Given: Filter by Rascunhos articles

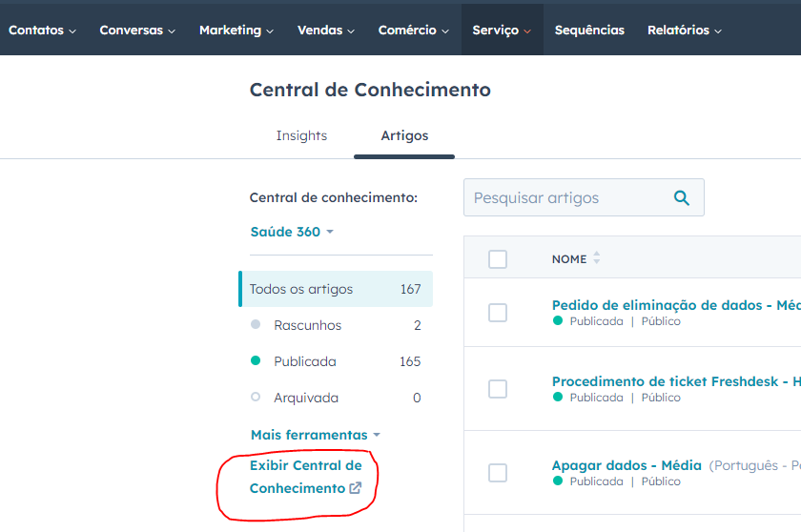Looking at the screenshot, I should (307, 325).
